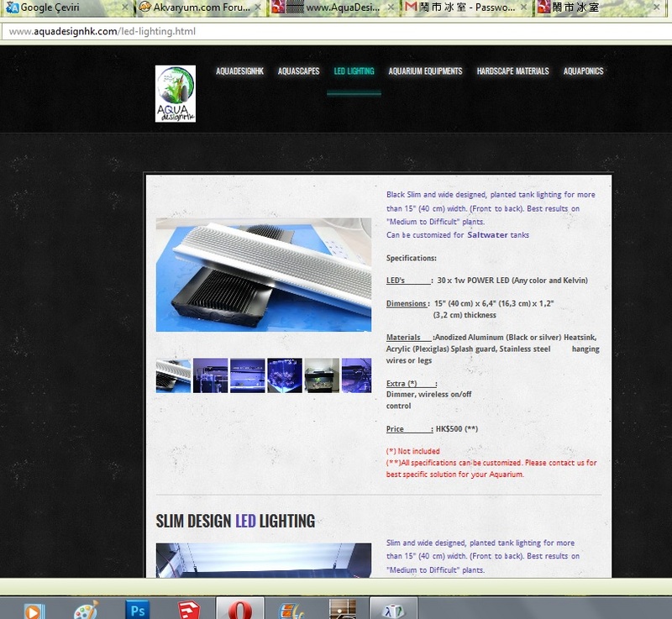Click the 'SLIM DESIGN LED LIGHTING' heading
Viewport: 672px width, 619px height.
click(235, 522)
